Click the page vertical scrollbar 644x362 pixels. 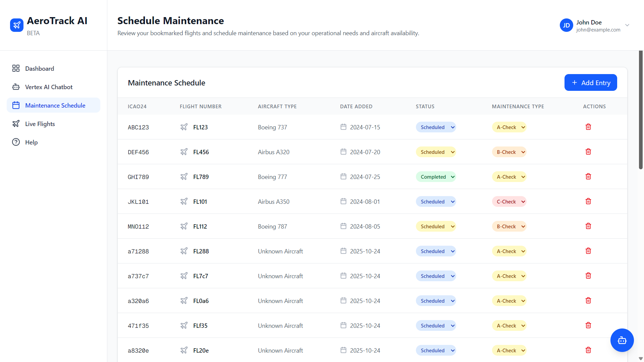click(640, 111)
